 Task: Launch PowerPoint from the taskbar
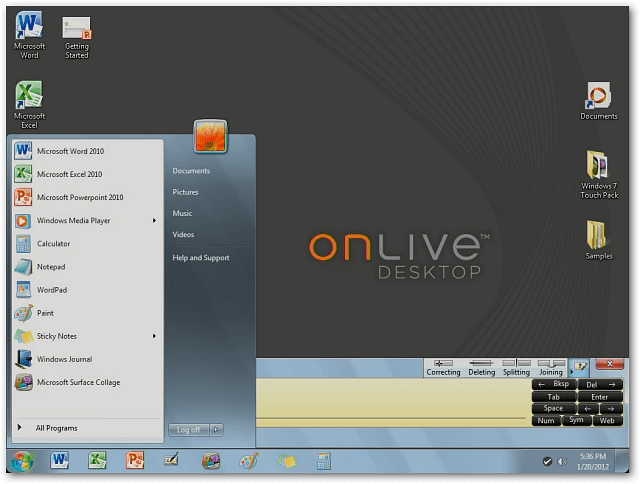[x=135, y=461]
